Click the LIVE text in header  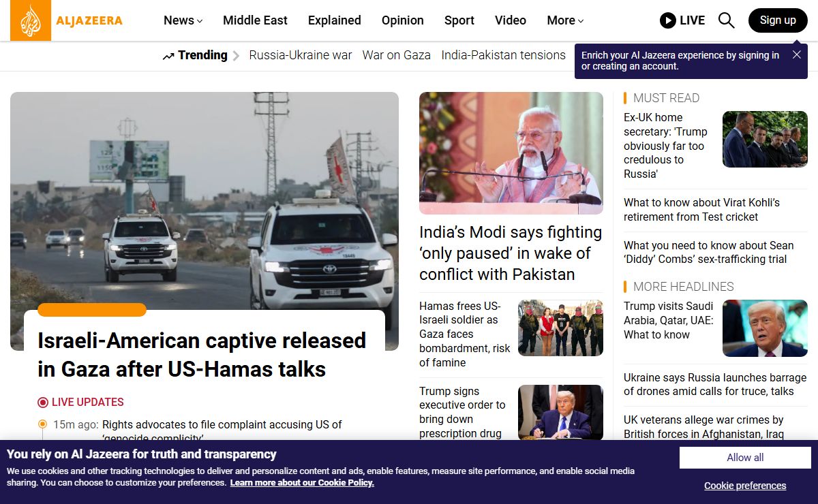pos(692,20)
